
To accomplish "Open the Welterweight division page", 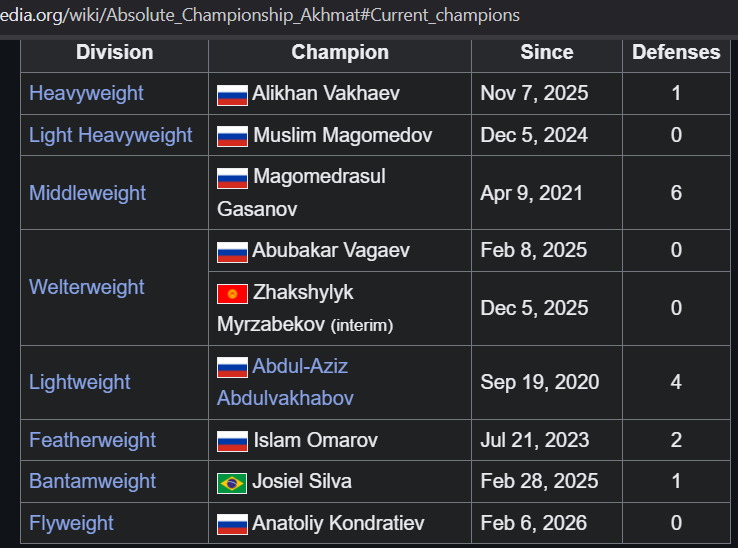I will 87,287.
